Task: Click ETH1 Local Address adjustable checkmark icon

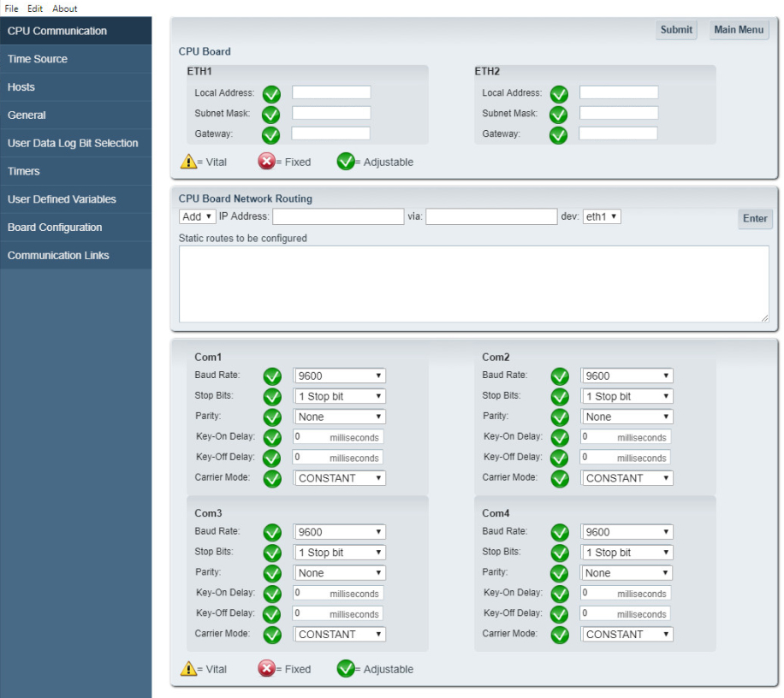Action: (x=271, y=94)
